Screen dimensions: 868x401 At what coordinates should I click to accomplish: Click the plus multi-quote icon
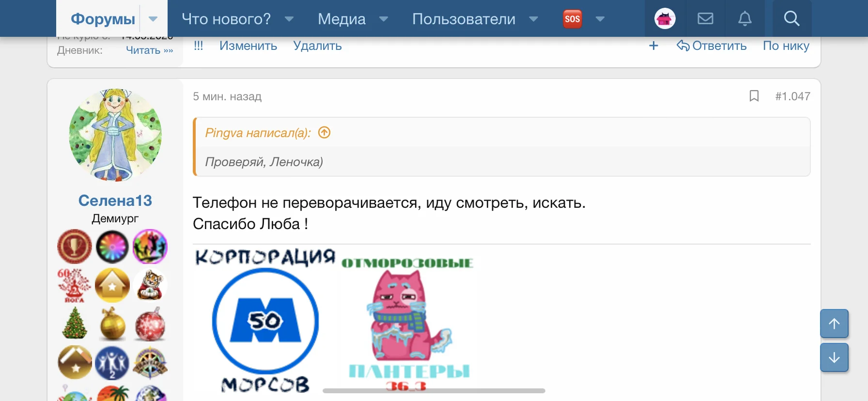(x=653, y=46)
